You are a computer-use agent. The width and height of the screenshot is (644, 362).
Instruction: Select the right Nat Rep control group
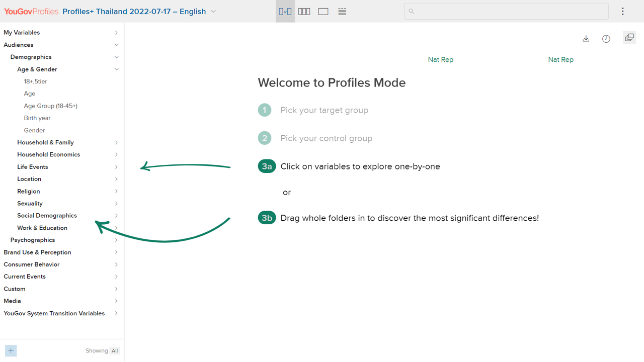561,59
